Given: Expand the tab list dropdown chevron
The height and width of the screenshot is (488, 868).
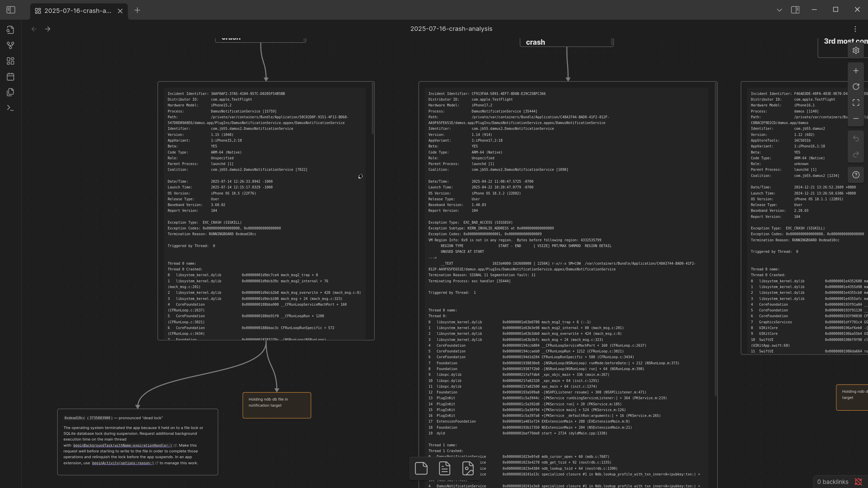Looking at the screenshot, I should [x=779, y=10].
